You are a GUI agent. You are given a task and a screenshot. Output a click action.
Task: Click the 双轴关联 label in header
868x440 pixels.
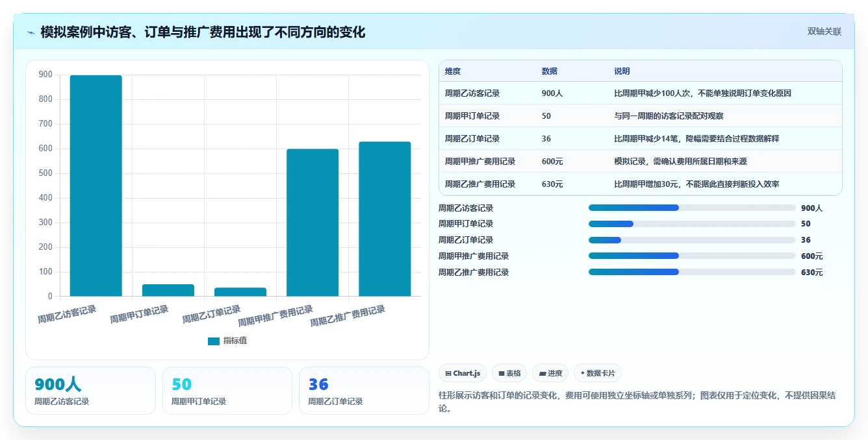(x=824, y=32)
